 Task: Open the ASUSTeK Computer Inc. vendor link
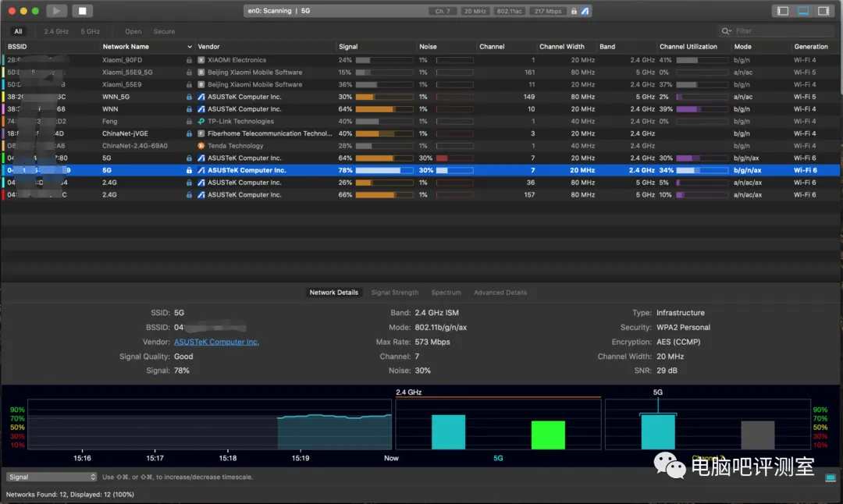216,342
